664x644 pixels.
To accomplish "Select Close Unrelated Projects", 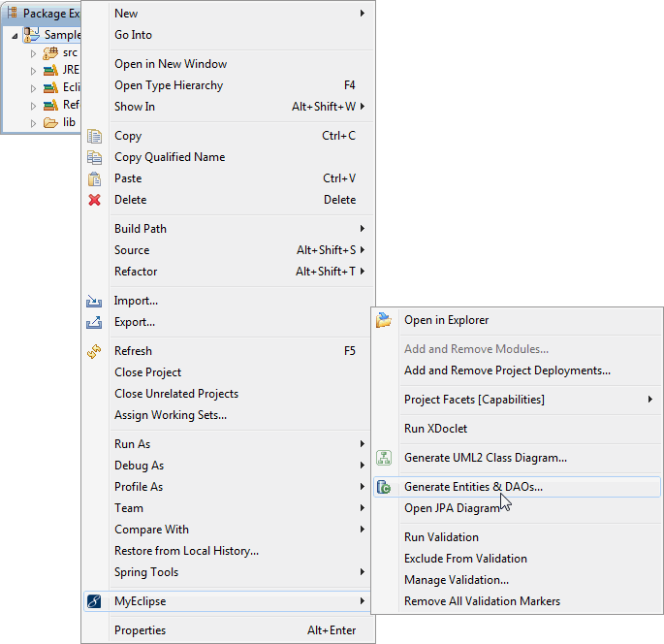I will [x=176, y=394].
